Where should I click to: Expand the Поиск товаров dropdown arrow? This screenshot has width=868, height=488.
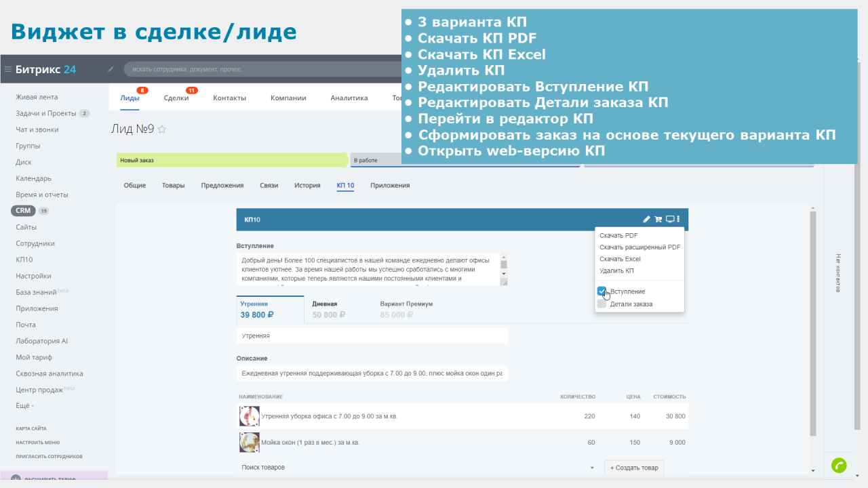pos(592,468)
